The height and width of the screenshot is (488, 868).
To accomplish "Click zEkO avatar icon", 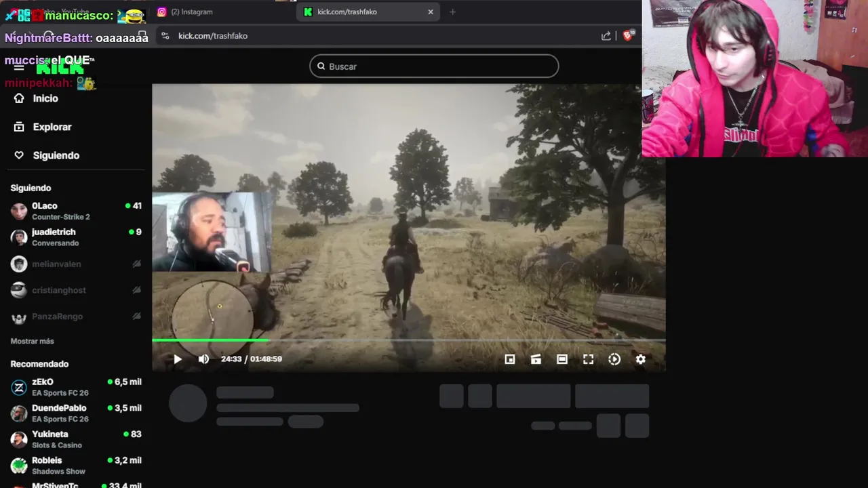I will [x=19, y=387].
